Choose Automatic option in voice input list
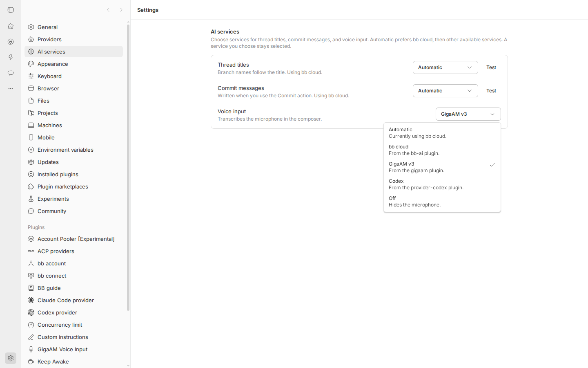 click(442, 133)
